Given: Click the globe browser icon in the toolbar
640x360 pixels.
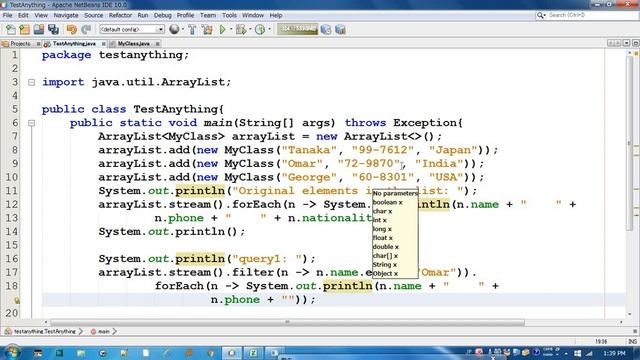Looking at the screenshot, I should (174, 29).
